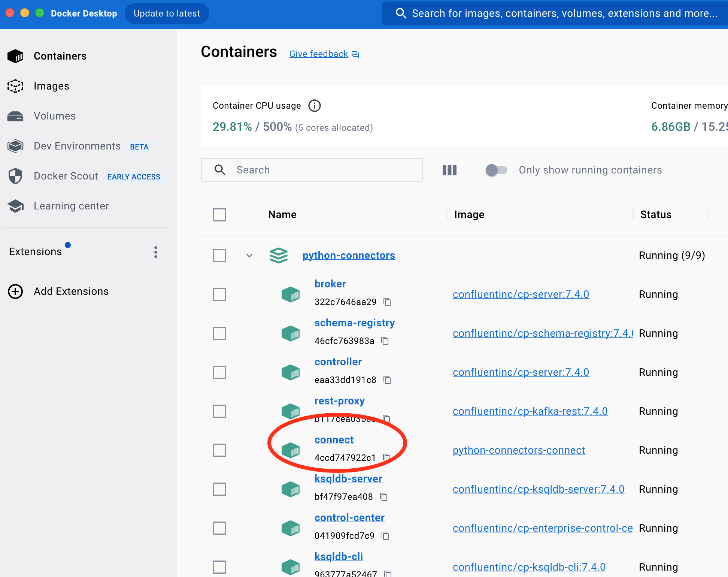This screenshot has width=728, height=577.
Task: Click the CPU usage info icon
Action: point(314,106)
